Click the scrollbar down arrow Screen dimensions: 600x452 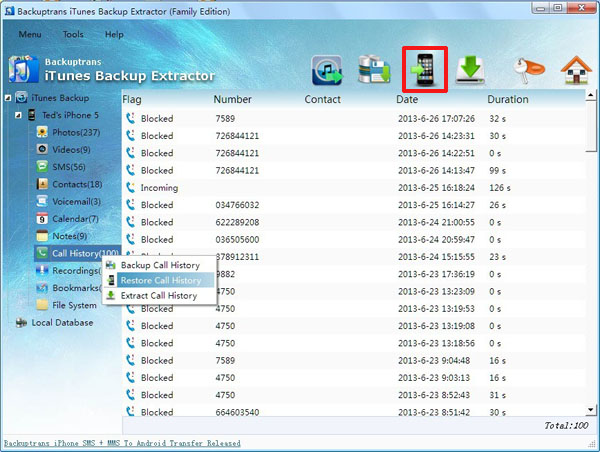click(x=591, y=411)
